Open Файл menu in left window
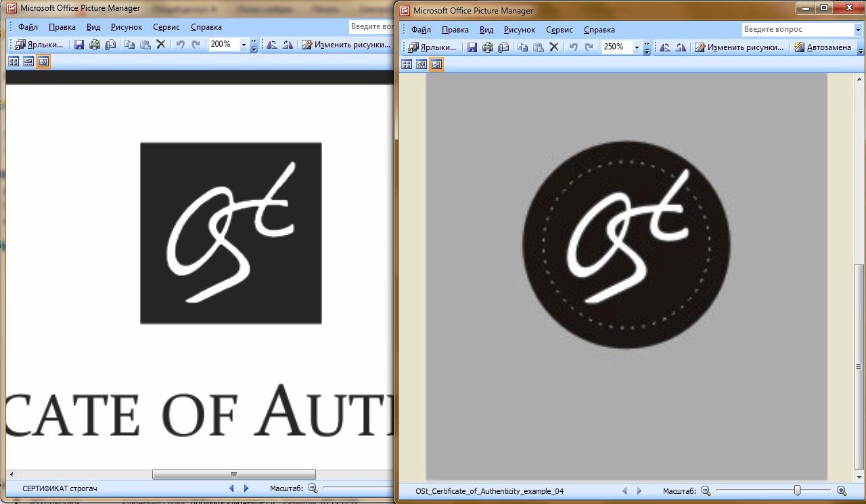This screenshot has width=866, height=504. [28, 27]
